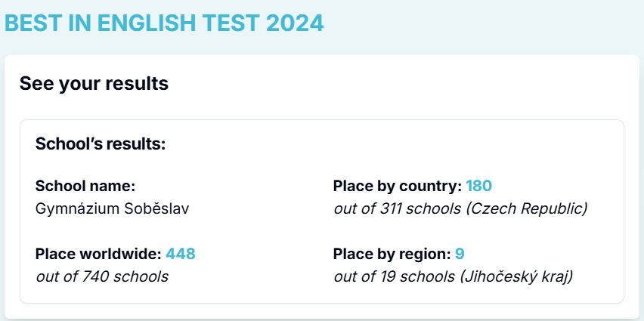Click the year 2024 in the title
The image size is (644, 321).
coord(295,23)
